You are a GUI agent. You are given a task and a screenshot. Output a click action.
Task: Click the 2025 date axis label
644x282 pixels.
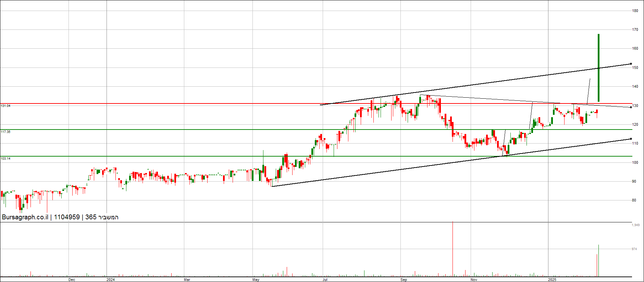coord(552,280)
